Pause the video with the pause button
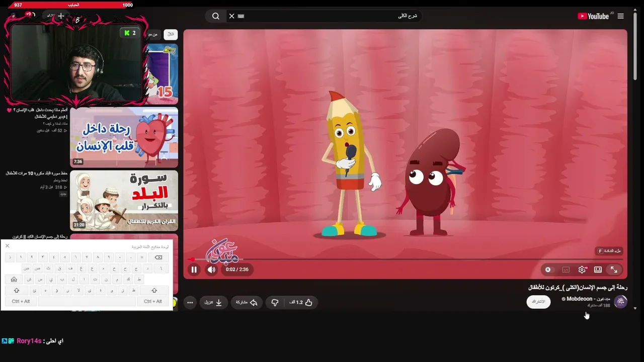Screen dimensions: 644x362 [x=194, y=269]
